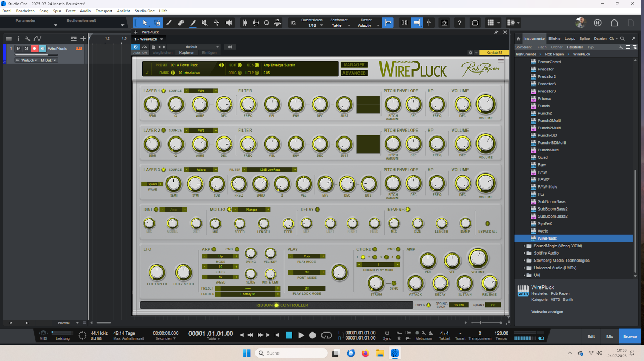Click the LFO 1 SPEED knob
Screen dimensions: 644x361
point(156,271)
